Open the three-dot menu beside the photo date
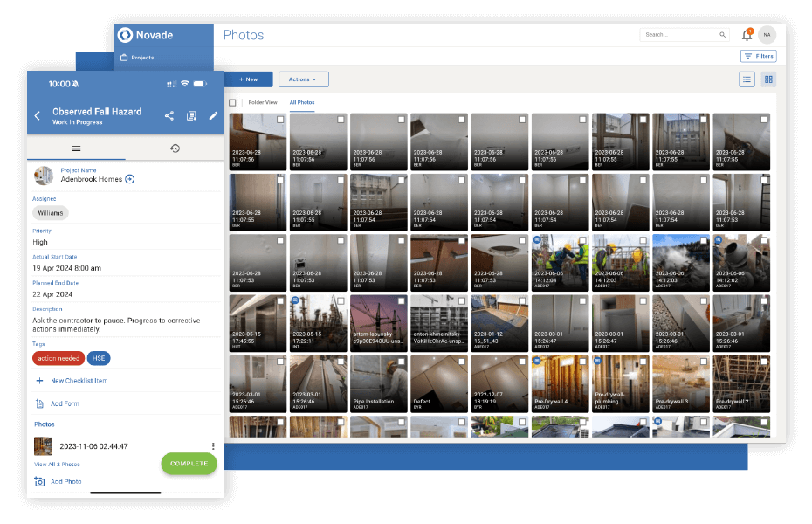 [212, 445]
